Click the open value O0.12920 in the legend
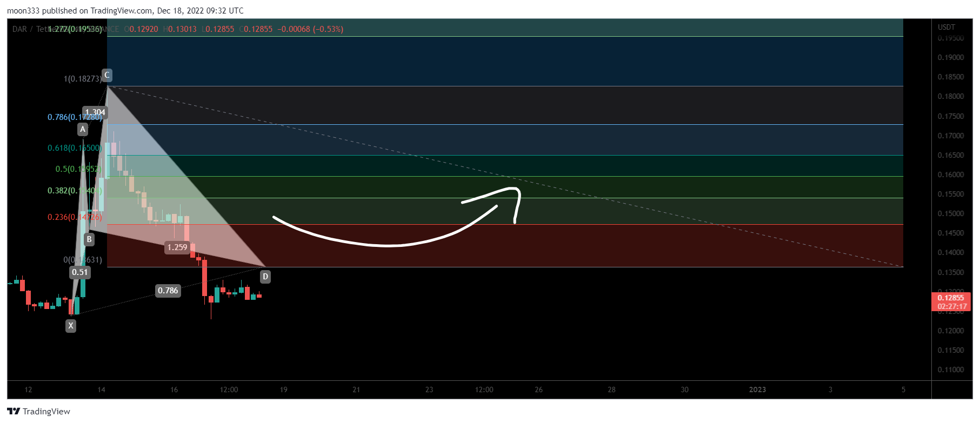Image resolution: width=980 pixels, height=423 pixels. click(x=141, y=29)
